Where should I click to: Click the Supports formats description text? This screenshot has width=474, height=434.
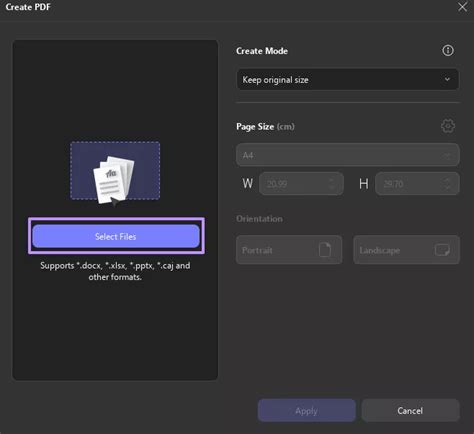pyautogui.click(x=115, y=271)
